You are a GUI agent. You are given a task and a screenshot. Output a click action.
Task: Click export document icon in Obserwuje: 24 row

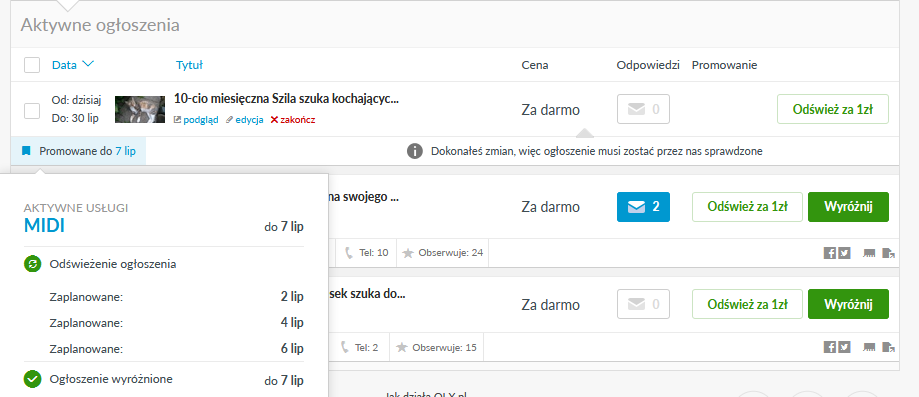tap(889, 253)
